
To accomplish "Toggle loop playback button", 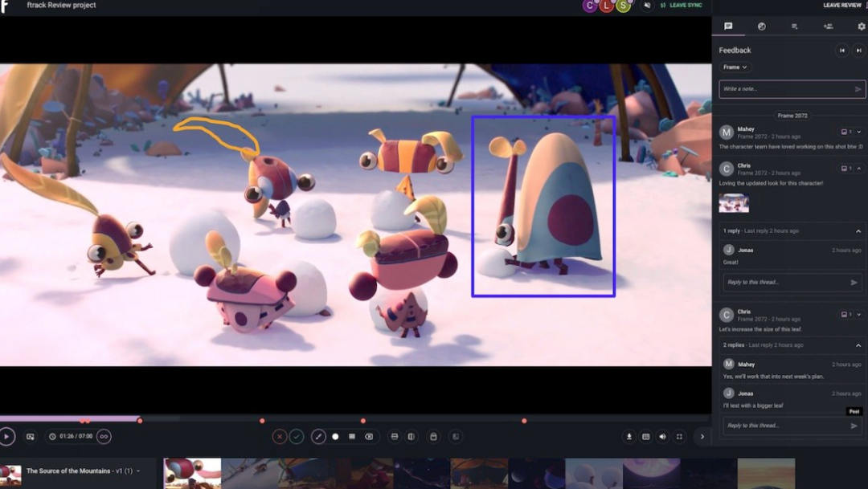I will pos(104,437).
